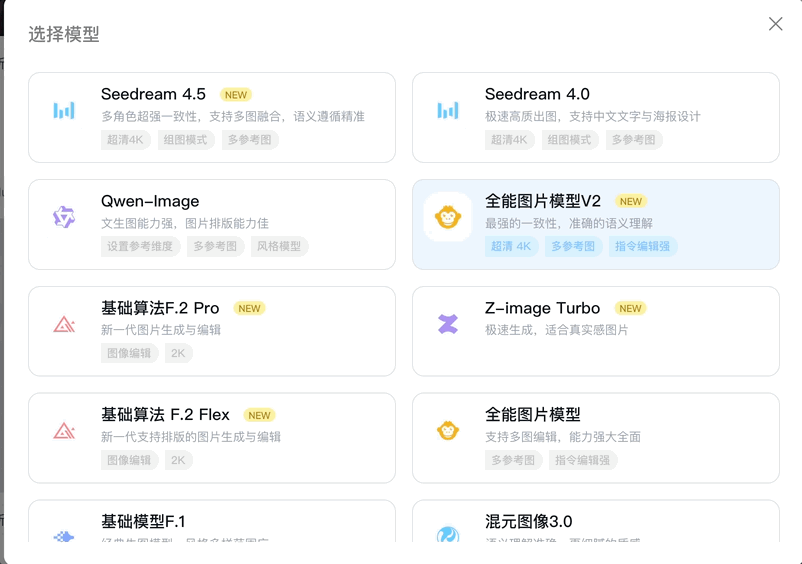This screenshot has height=564, width=802.
Task: Click the 组图模式 tag under Seedream 4.5
Action: [186, 140]
